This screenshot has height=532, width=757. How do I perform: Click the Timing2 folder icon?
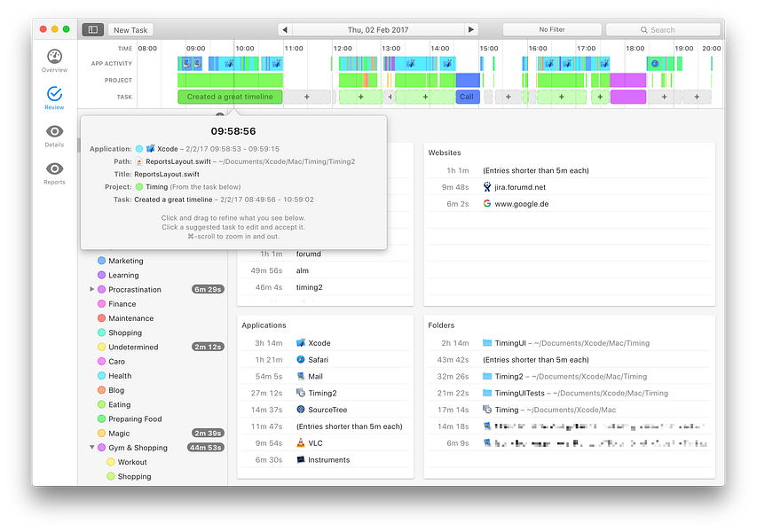click(487, 376)
